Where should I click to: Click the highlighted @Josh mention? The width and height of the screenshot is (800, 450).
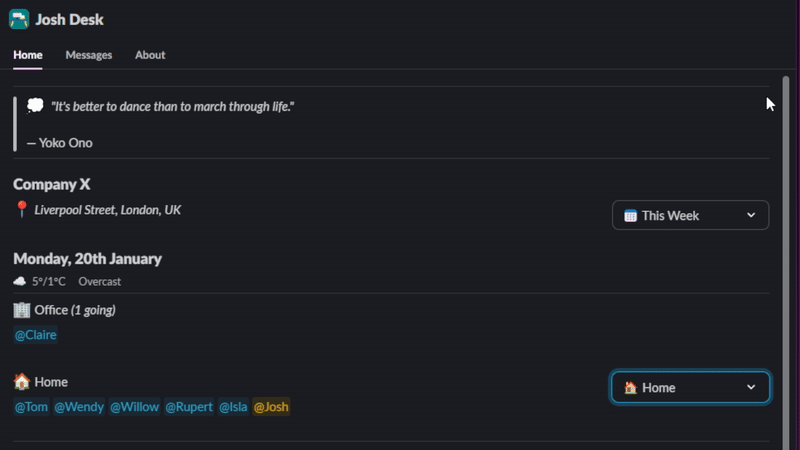click(271, 407)
